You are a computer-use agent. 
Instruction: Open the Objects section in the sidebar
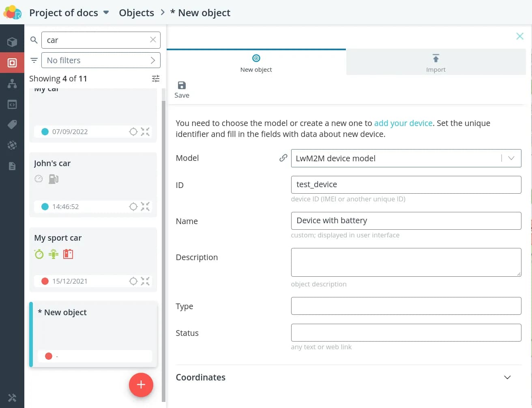pos(12,63)
